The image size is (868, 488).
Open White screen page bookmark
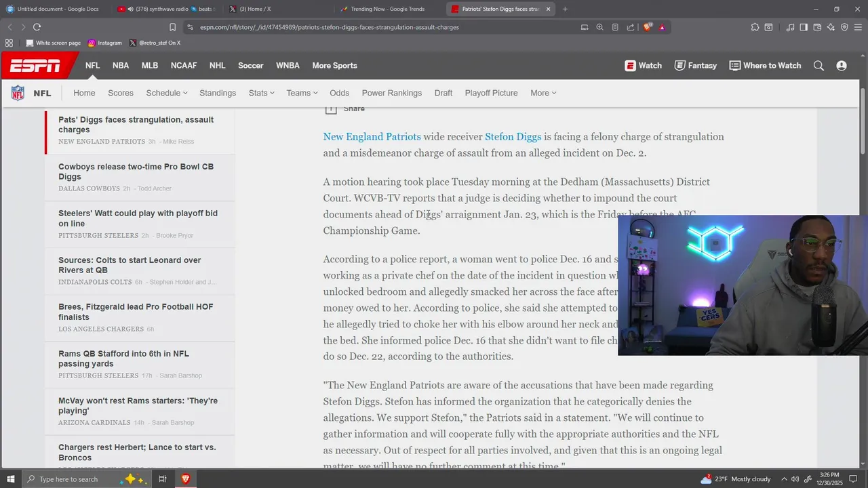[x=53, y=43]
